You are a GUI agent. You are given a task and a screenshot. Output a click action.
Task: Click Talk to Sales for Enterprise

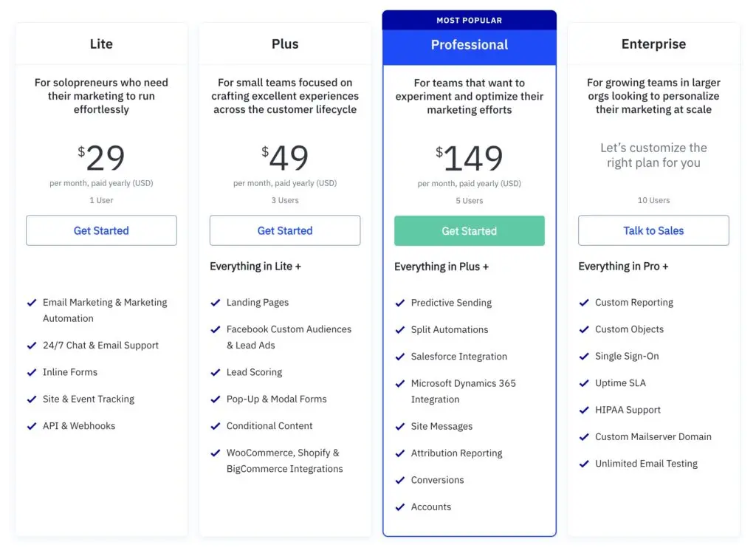653,230
